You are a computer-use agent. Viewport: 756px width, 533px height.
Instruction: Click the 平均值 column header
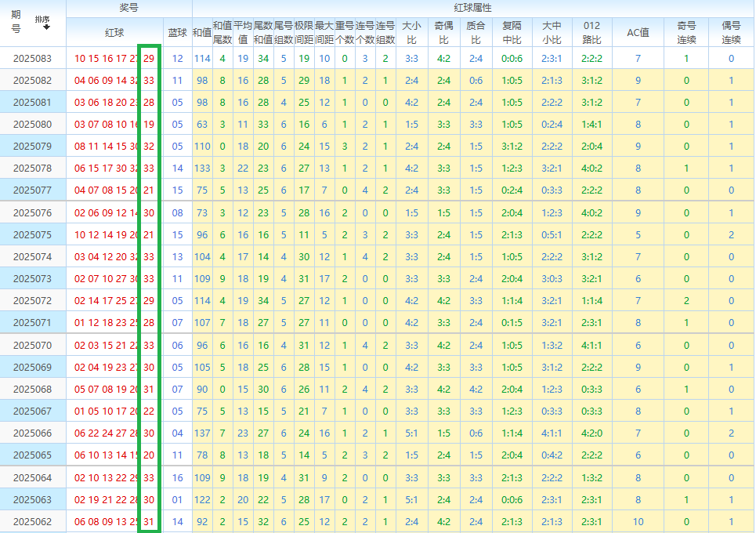pos(243,32)
